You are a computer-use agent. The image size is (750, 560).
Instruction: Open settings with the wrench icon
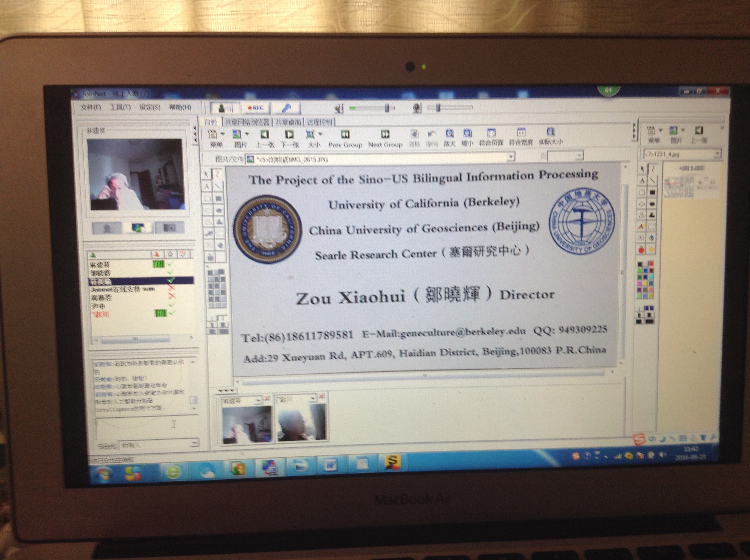(x=286, y=108)
